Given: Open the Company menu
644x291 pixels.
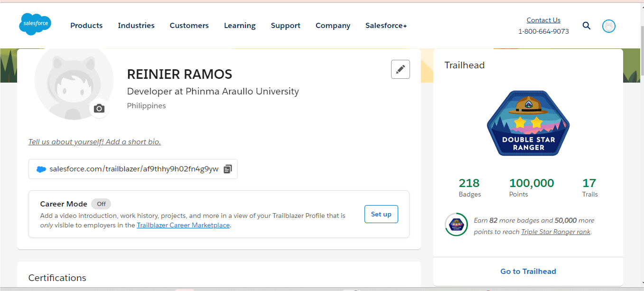Looking at the screenshot, I should pos(333,26).
